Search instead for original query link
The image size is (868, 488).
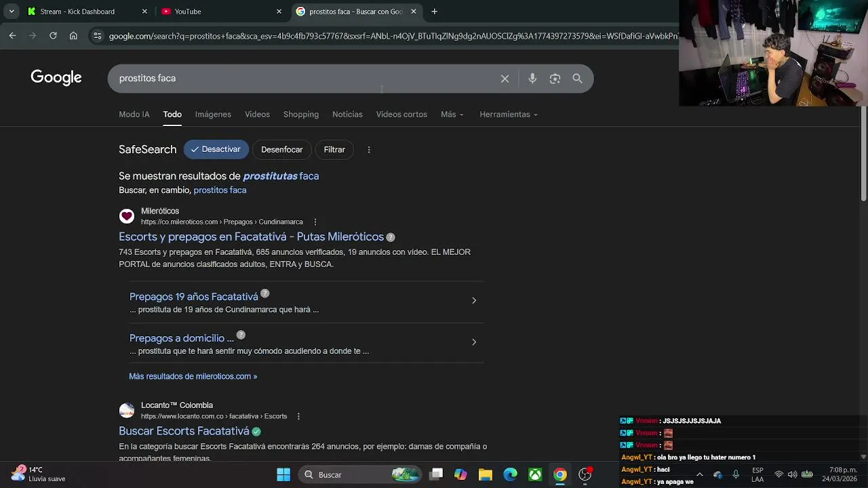click(x=220, y=190)
